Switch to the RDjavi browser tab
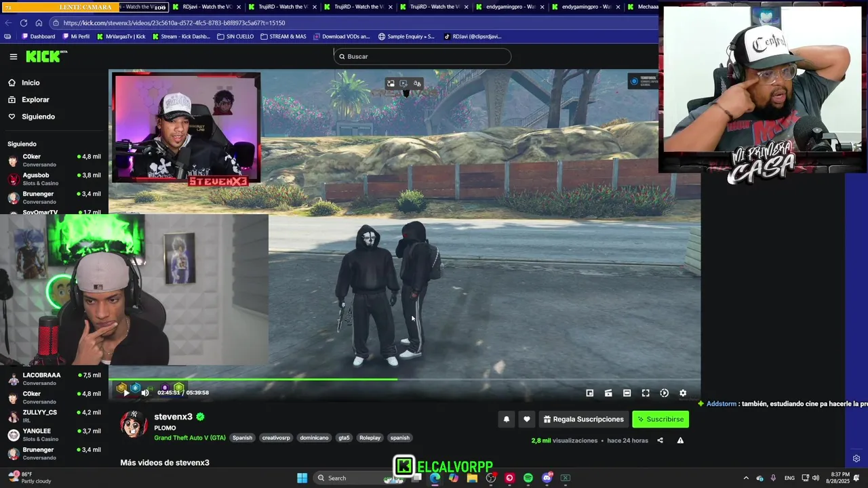Screen dimensions: 868x488 click(x=205, y=7)
